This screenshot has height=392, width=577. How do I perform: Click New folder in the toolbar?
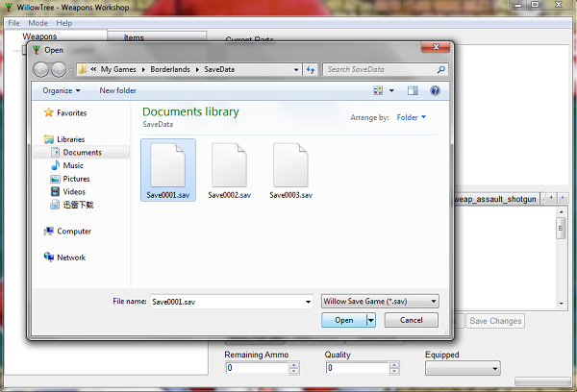coord(117,90)
